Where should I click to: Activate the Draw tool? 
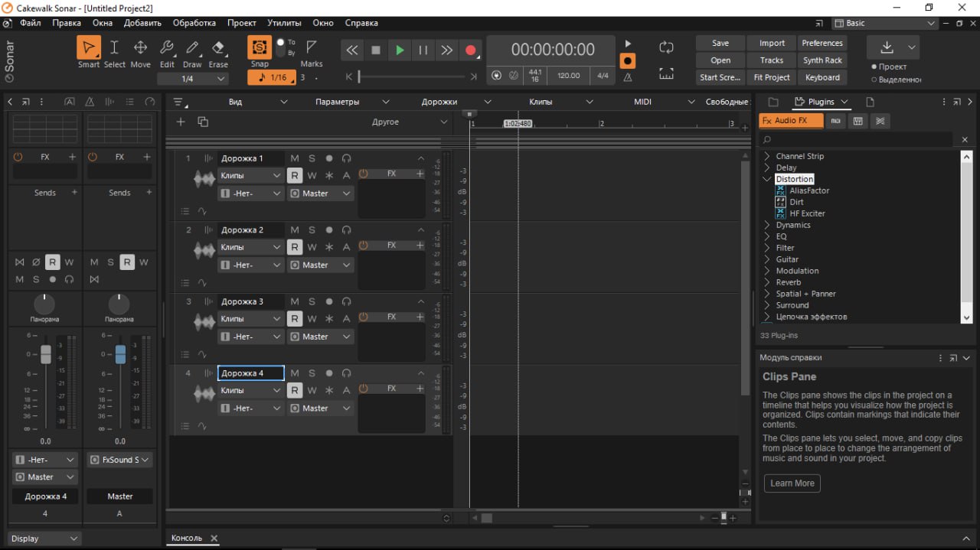coord(192,48)
